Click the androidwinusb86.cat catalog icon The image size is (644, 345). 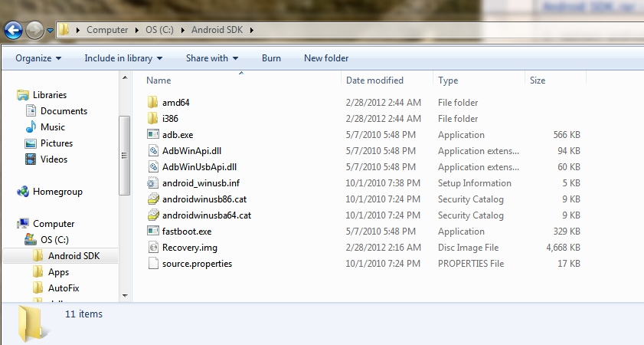pyautogui.click(x=152, y=199)
